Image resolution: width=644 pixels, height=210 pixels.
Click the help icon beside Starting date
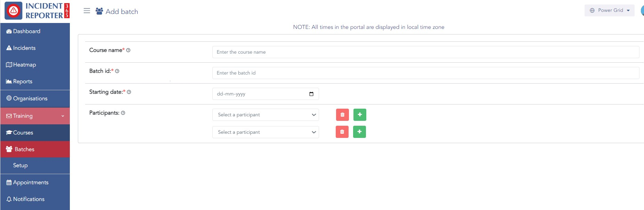click(x=129, y=92)
